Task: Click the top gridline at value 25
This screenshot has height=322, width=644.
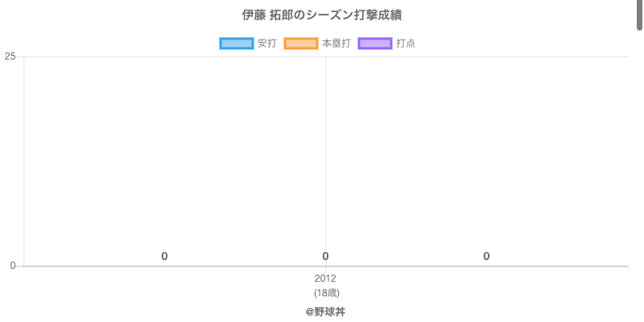Action: click(326, 56)
